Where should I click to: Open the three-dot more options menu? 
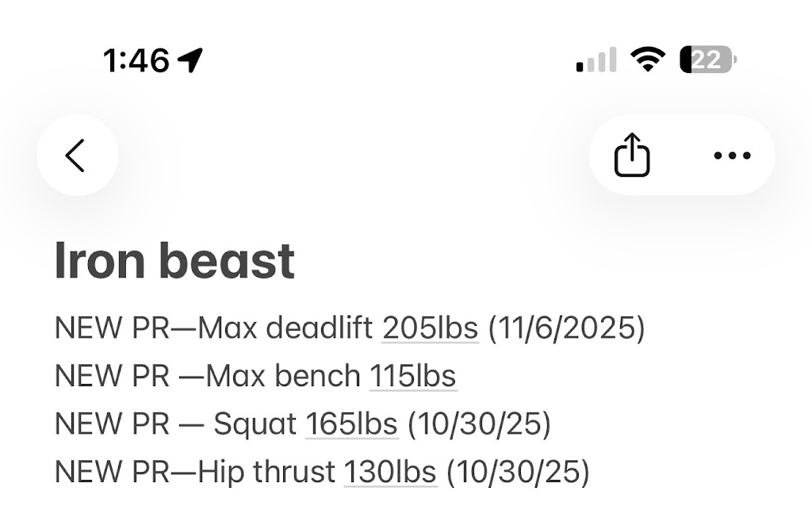click(x=732, y=155)
